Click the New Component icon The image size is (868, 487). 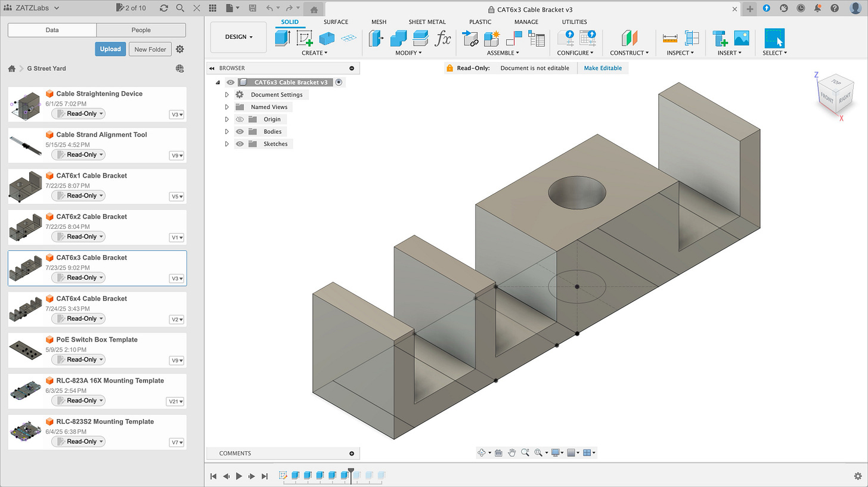(x=492, y=38)
